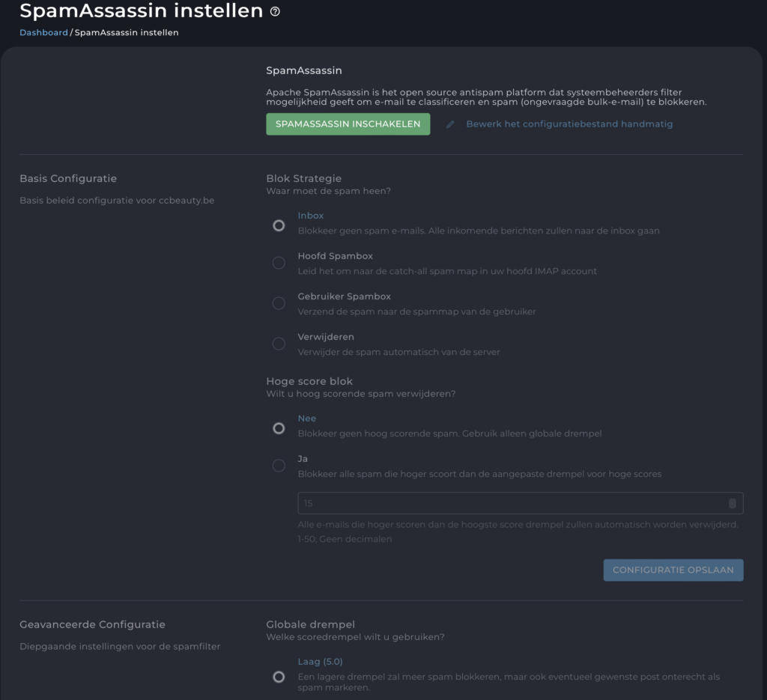This screenshot has width=767, height=700.
Task: Click the 'Hoofd Spambox' label text
Action: (x=335, y=256)
